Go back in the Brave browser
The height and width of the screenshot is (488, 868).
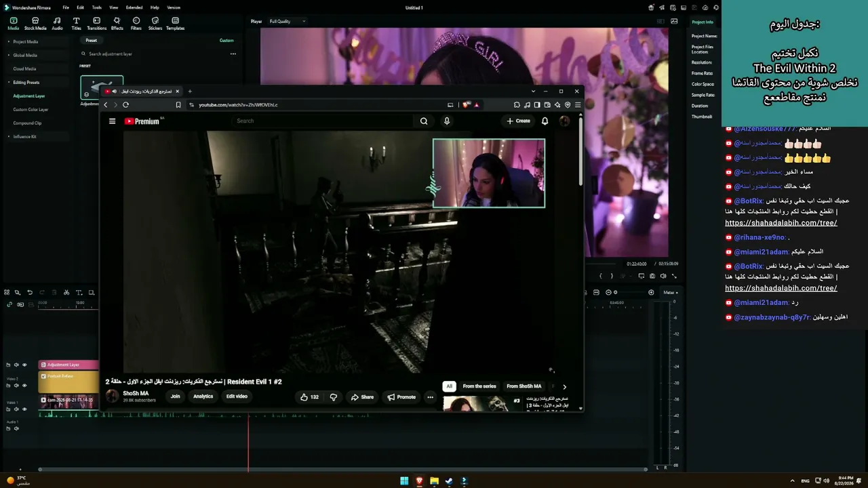(x=106, y=105)
